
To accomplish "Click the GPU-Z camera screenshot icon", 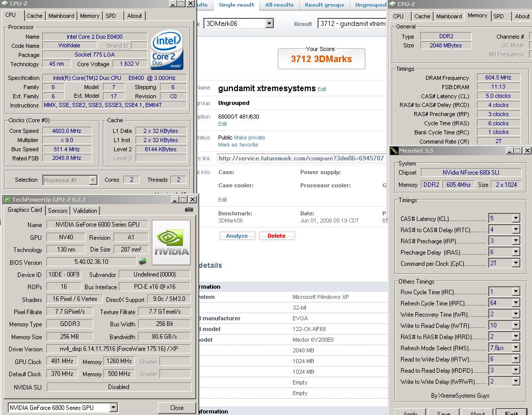I will [189, 210].
